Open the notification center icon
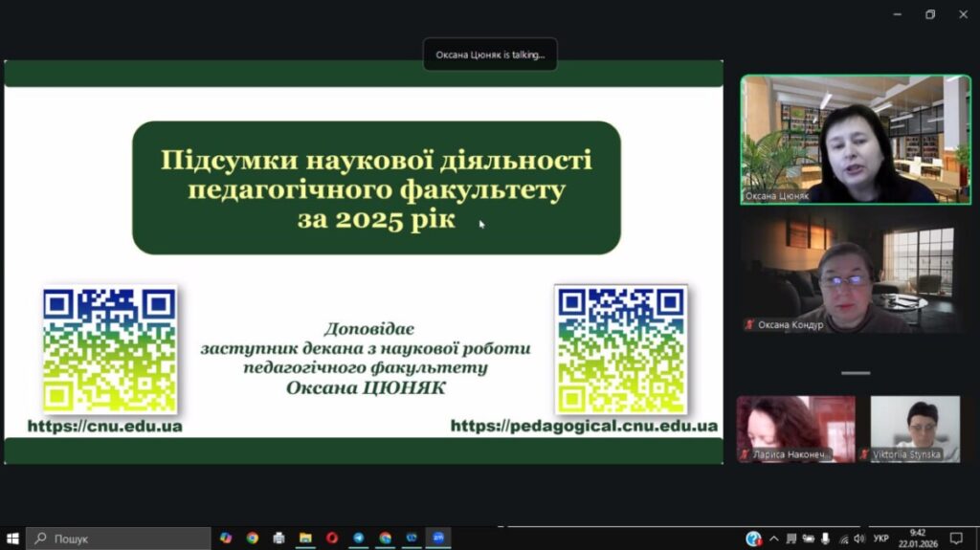 point(955,538)
